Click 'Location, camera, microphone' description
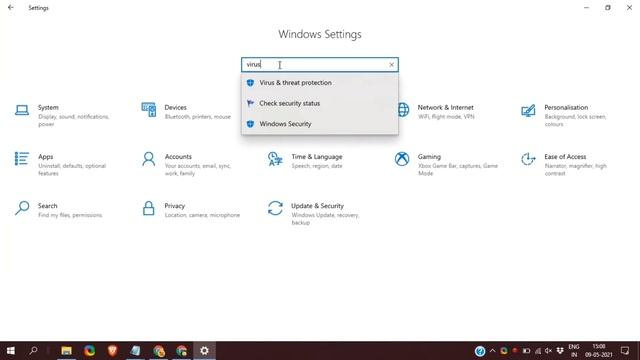This screenshot has height=360, width=640. coord(202,215)
